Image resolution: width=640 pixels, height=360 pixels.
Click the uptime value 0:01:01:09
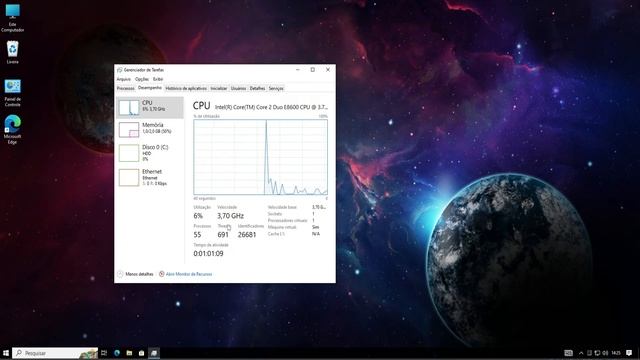click(208, 253)
